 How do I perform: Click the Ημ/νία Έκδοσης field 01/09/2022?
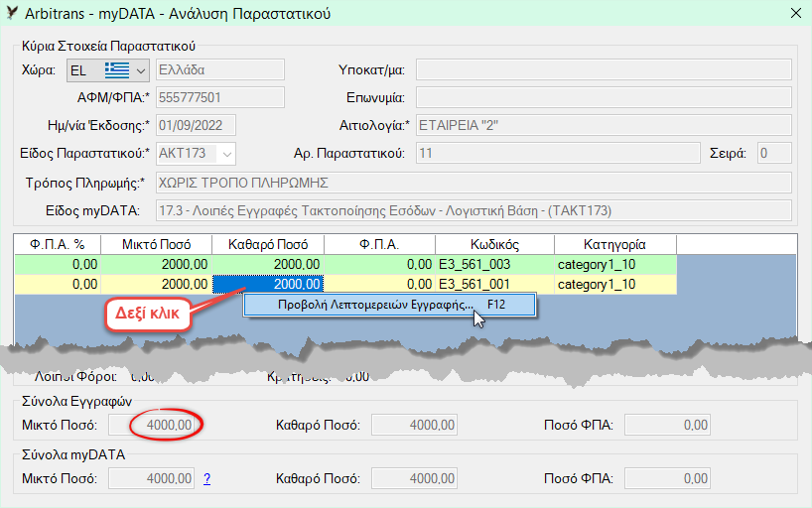[196, 125]
